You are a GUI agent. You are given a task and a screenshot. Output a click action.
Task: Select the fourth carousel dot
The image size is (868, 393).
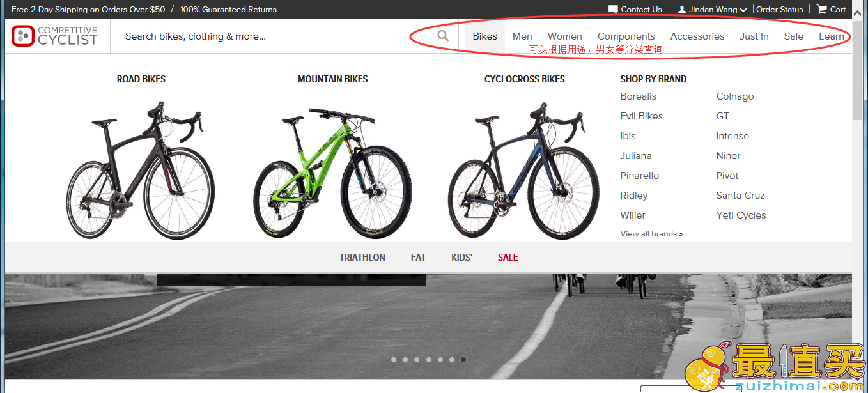[428, 360]
